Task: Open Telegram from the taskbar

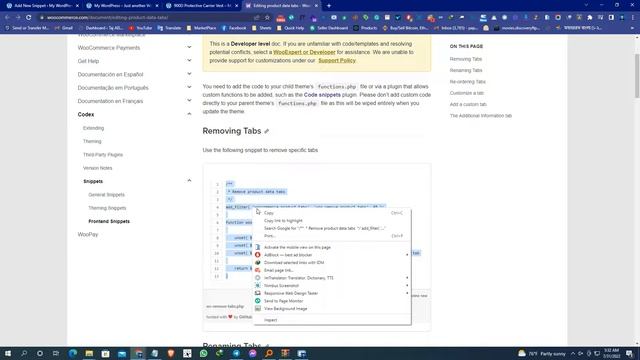Action: tap(236, 353)
